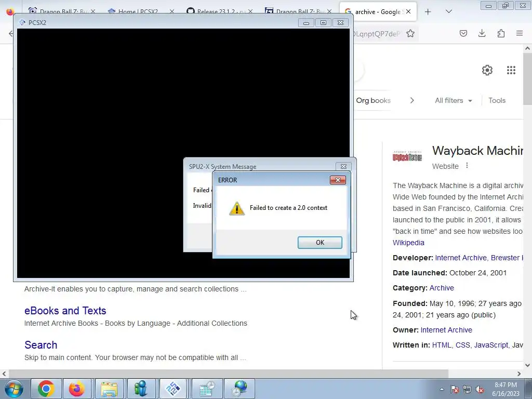
Task: Expand the list all tabs dropdown
Action: point(448,11)
